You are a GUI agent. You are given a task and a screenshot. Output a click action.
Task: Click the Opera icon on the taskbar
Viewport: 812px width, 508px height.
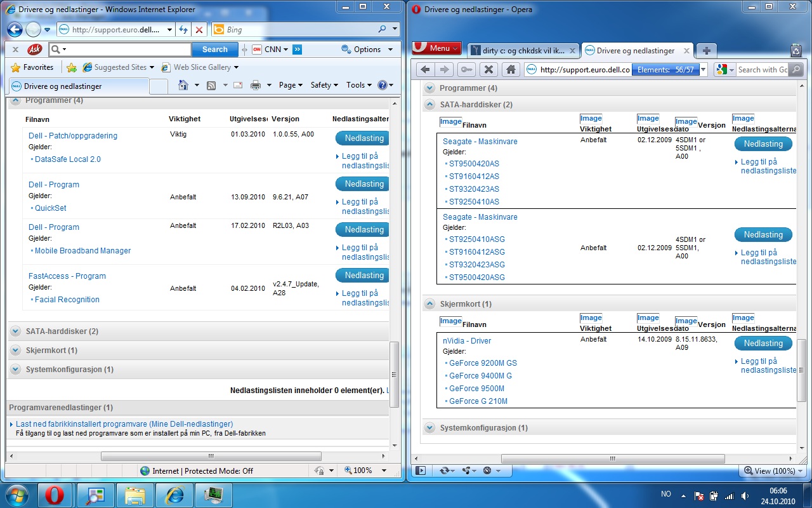pyautogui.click(x=55, y=495)
